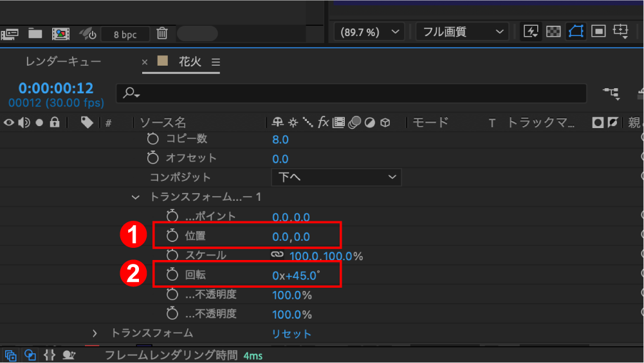Click the コピー数 value 8.0
Image resolution: width=644 pixels, height=363 pixels.
pyautogui.click(x=281, y=140)
